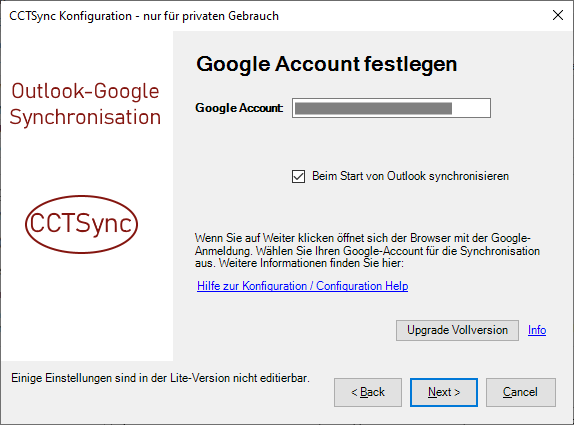This screenshot has height=425, width=574.
Task: Click the 'Google Account:' field label
Action: pos(239,108)
